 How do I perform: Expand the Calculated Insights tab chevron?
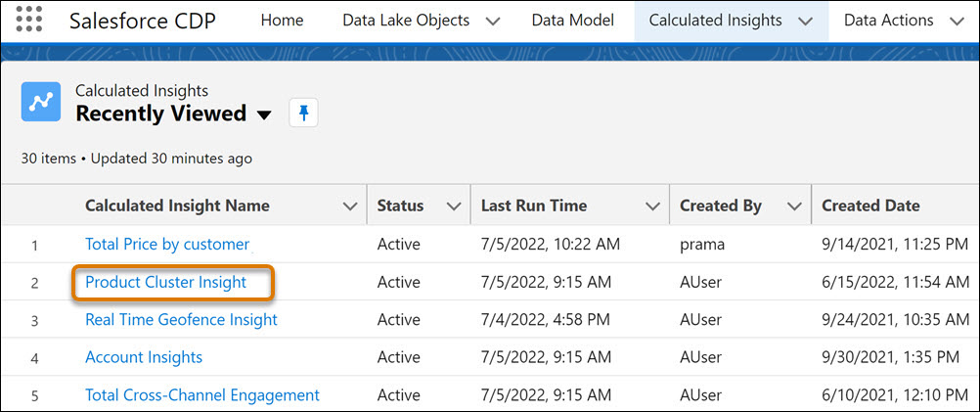[805, 22]
